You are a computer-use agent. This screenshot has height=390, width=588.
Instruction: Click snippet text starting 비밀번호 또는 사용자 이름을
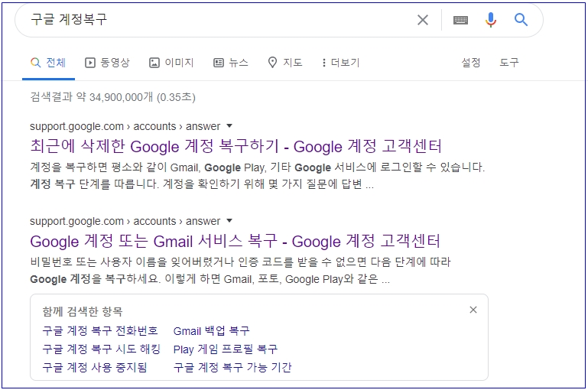[x=240, y=270]
